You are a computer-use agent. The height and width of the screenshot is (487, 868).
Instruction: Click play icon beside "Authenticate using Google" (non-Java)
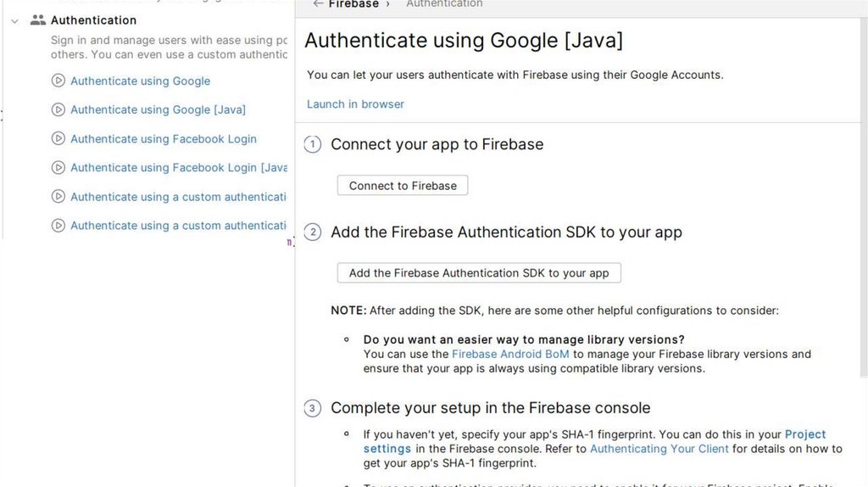[58, 81]
